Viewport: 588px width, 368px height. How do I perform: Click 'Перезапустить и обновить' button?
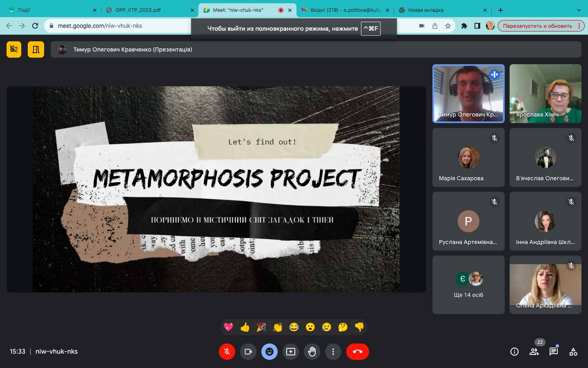pos(537,26)
